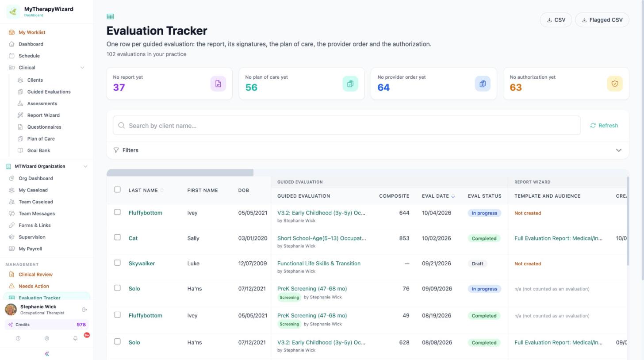Collapse the Clinical section chevron

click(x=82, y=68)
